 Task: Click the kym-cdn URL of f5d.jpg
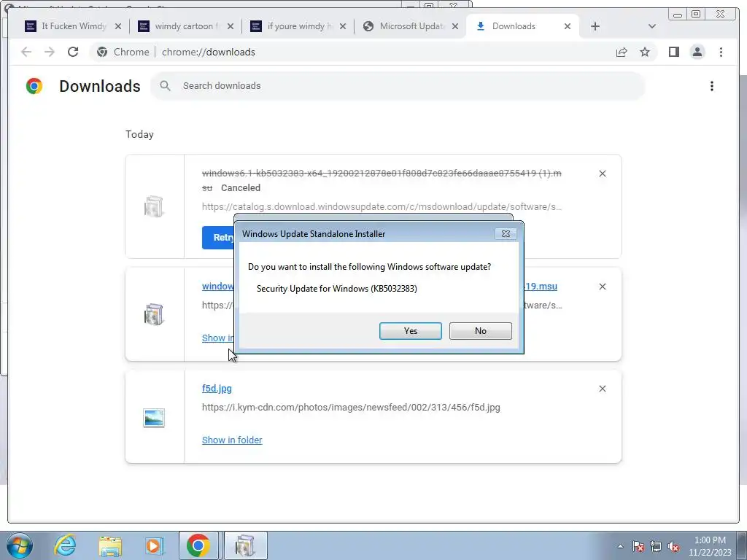pyautogui.click(x=351, y=407)
